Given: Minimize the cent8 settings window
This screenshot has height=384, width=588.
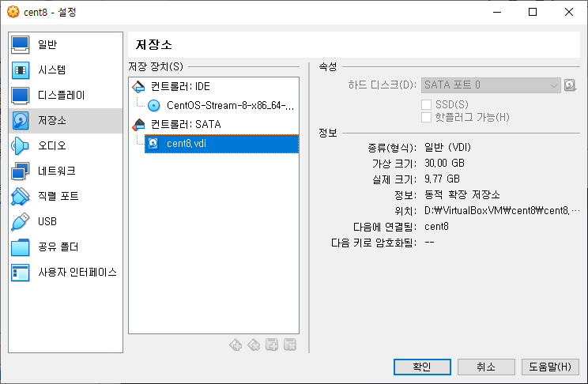Looking at the screenshot, I should click(497, 12).
